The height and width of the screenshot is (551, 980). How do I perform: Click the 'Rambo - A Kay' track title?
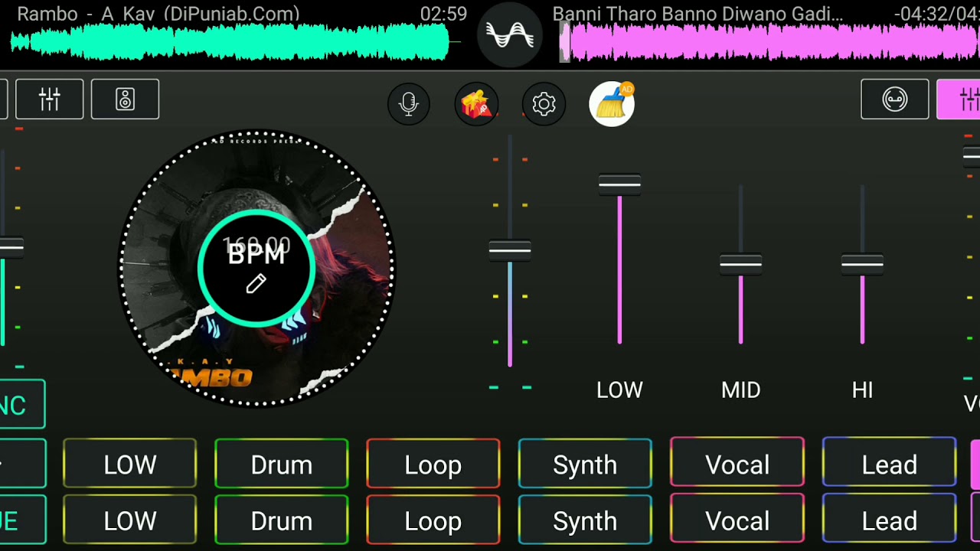click(x=158, y=13)
